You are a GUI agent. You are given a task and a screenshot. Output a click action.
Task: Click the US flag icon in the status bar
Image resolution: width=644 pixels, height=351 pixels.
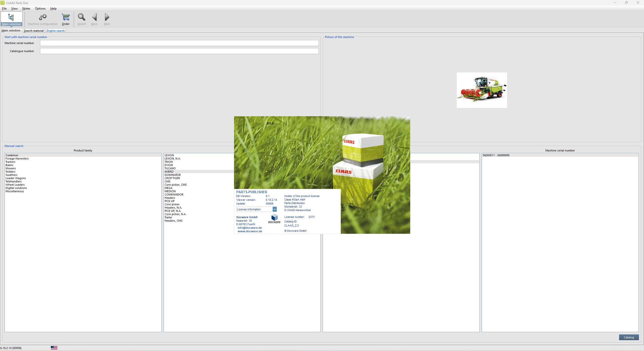(54, 347)
